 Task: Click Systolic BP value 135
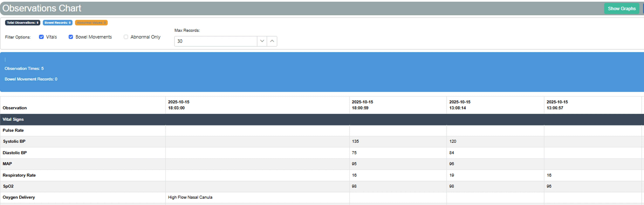355,141
